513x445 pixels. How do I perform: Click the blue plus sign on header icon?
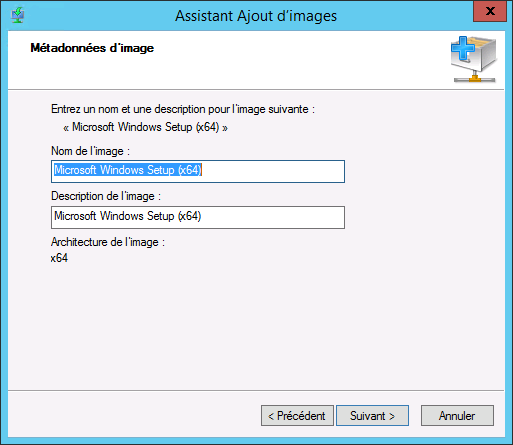click(462, 49)
